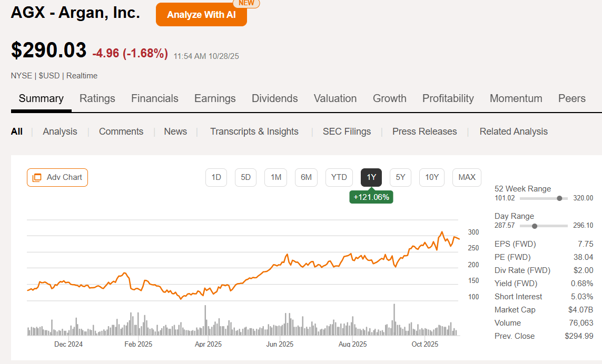Screen dimensions: 602x364
Task: Open Press Releases filter
Action: (x=425, y=132)
